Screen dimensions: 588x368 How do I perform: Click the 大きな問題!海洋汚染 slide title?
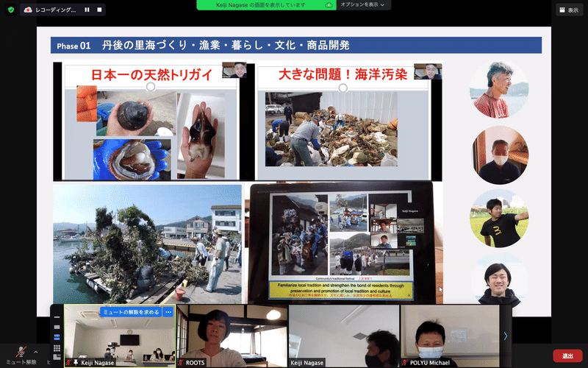pyautogui.click(x=343, y=74)
